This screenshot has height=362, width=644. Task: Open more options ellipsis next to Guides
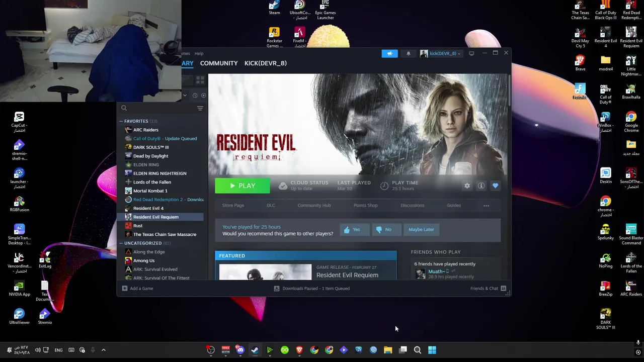click(486, 206)
